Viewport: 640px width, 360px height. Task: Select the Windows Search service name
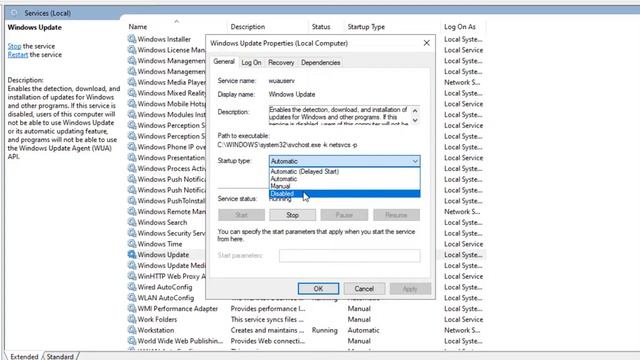pyautogui.click(x=162, y=222)
